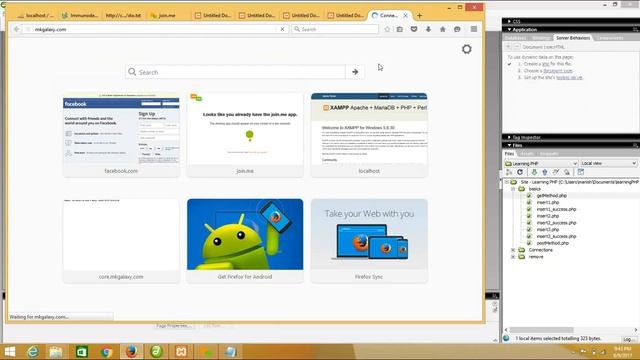Expand Files panel to show both sites
Image resolution: width=640 pixels, height=360 pixels.
pyautogui.click(x=580, y=172)
